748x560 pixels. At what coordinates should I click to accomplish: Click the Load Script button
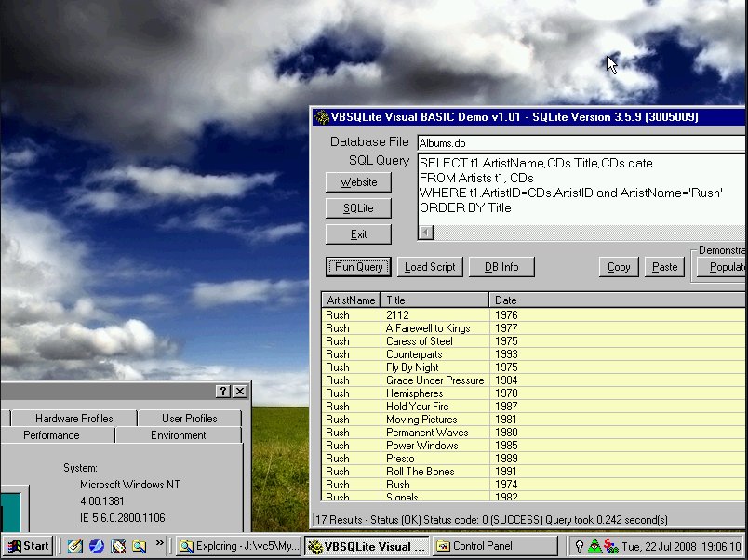(430, 267)
